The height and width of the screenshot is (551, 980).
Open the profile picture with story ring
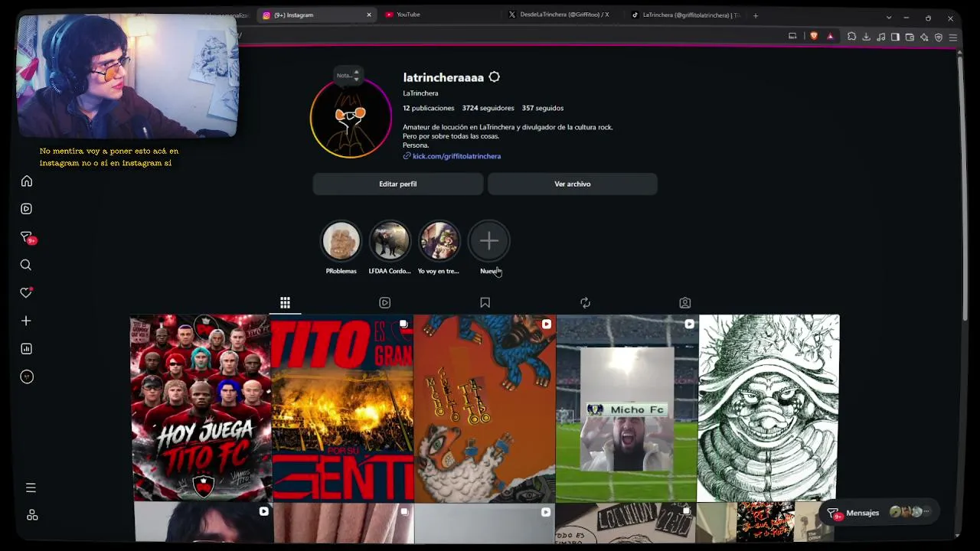coord(351,119)
